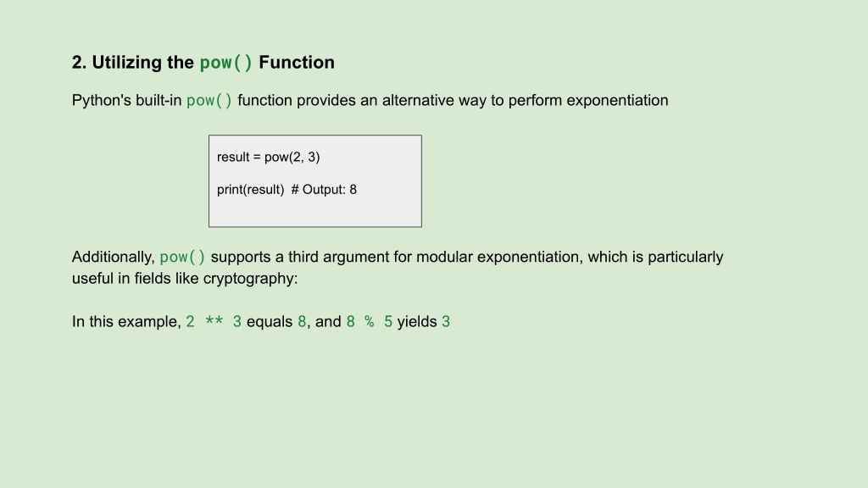This screenshot has width=868, height=488.
Task: Click the word "Function" in the title
Action: point(297,63)
